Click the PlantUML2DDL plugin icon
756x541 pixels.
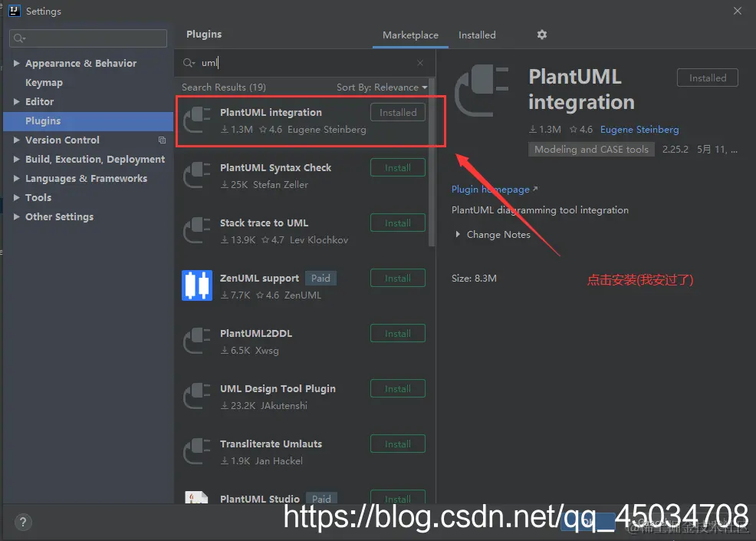coord(197,341)
